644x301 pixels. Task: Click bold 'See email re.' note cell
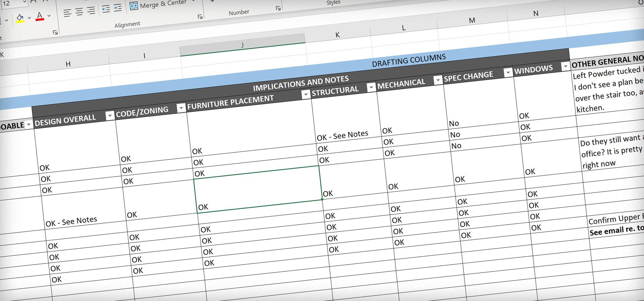click(616, 230)
